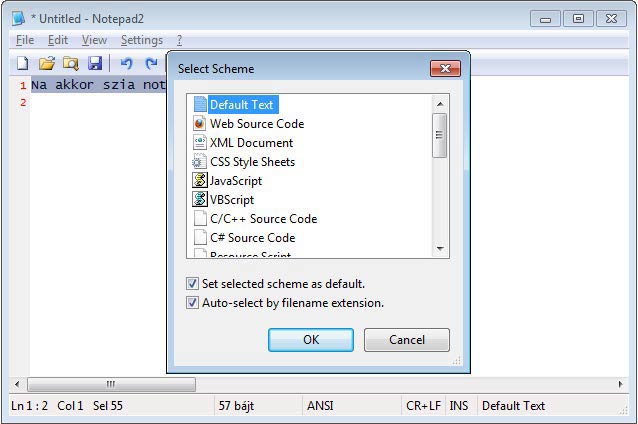Image resolution: width=638 pixels, height=424 pixels.
Task: Click line number 2 in editor margin
Action: coord(23,102)
